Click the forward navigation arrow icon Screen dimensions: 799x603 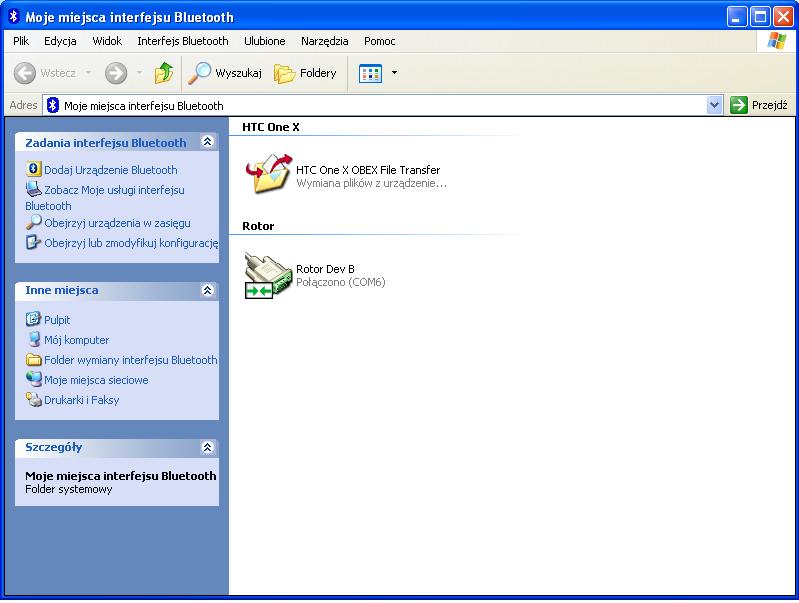point(116,73)
